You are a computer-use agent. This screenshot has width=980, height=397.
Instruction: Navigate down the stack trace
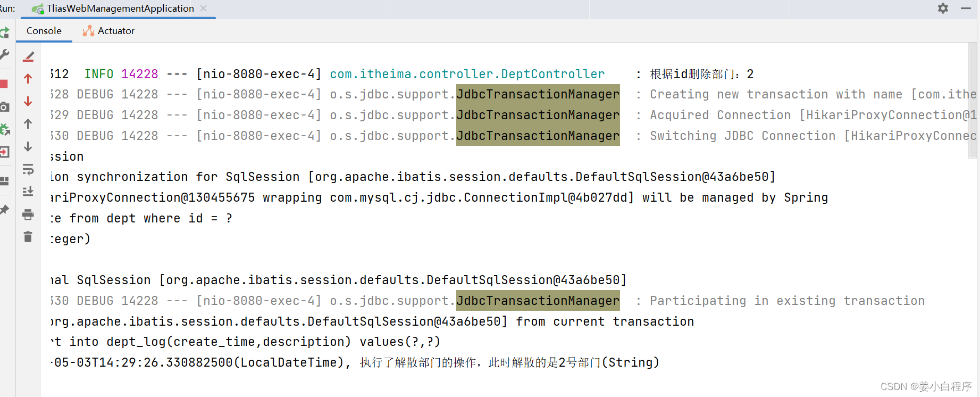(28, 101)
